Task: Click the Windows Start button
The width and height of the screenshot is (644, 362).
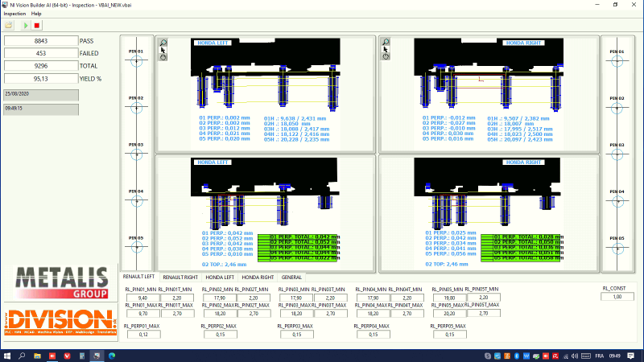Action: (x=8, y=355)
